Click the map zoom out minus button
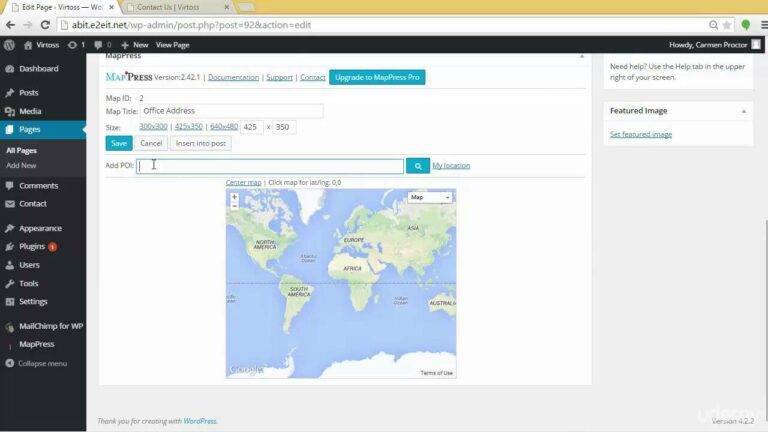This screenshot has width=768, height=432. click(235, 206)
